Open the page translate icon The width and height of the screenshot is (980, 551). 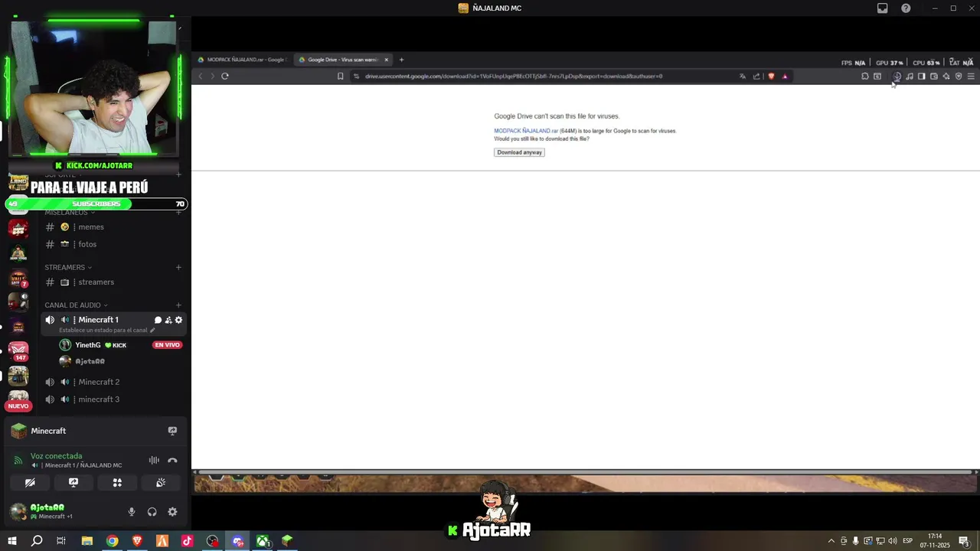point(743,77)
